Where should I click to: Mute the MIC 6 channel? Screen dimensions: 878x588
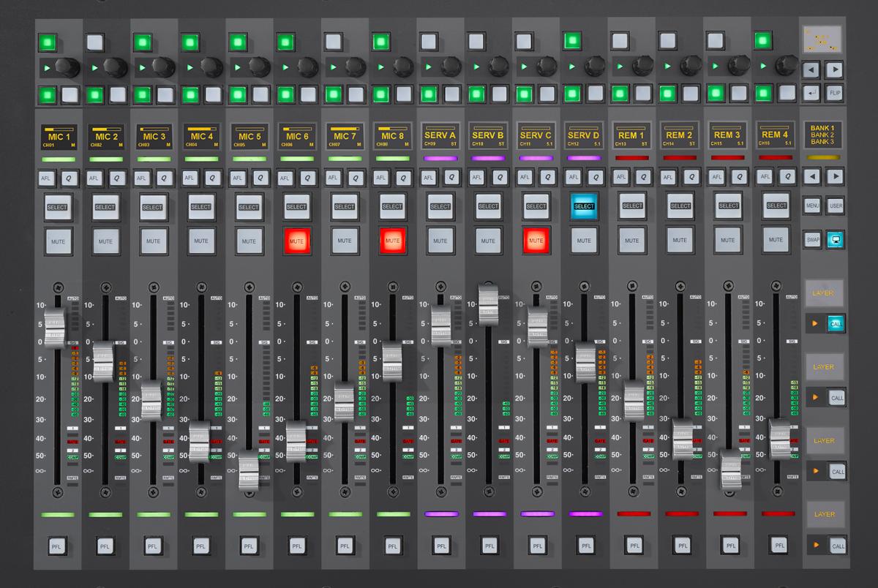[297, 239]
